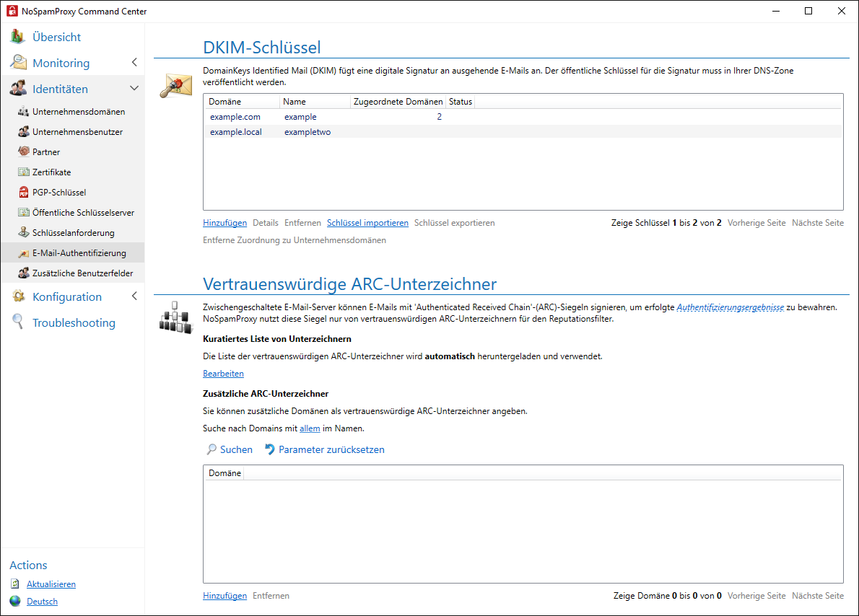Open the Monitoring menu

click(x=61, y=63)
